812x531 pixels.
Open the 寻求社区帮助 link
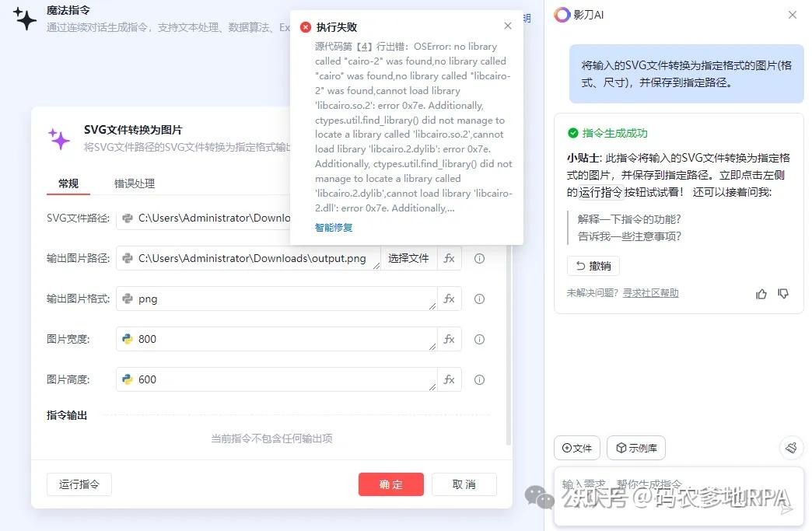650,293
